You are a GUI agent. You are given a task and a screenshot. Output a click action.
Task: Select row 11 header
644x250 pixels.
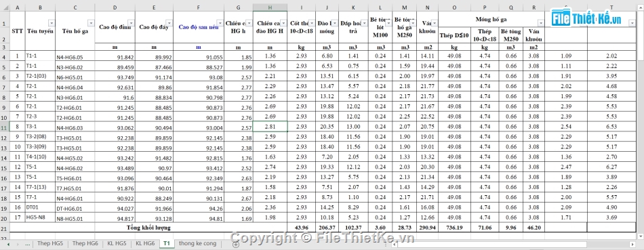(5, 127)
